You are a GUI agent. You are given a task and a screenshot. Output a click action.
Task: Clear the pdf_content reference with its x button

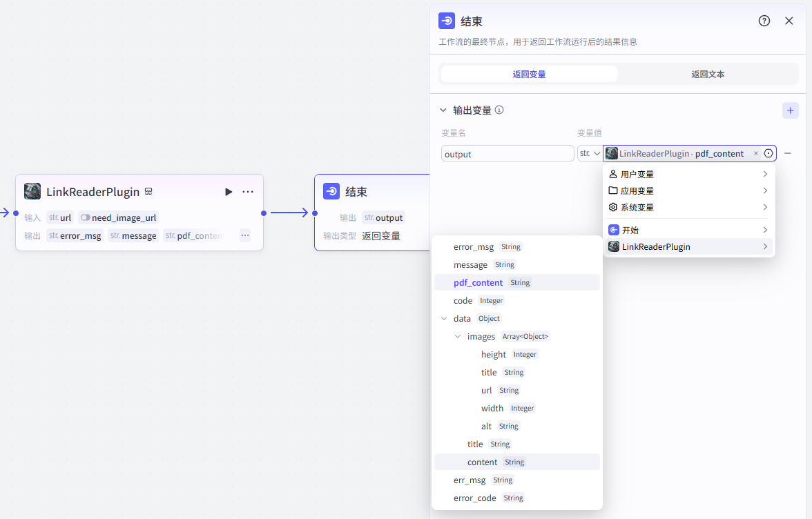pyautogui.click(x=755, y=153)
